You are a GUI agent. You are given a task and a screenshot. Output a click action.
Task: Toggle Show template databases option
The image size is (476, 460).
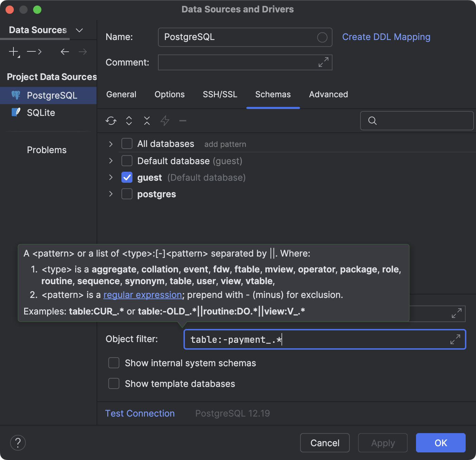(113, 383)
